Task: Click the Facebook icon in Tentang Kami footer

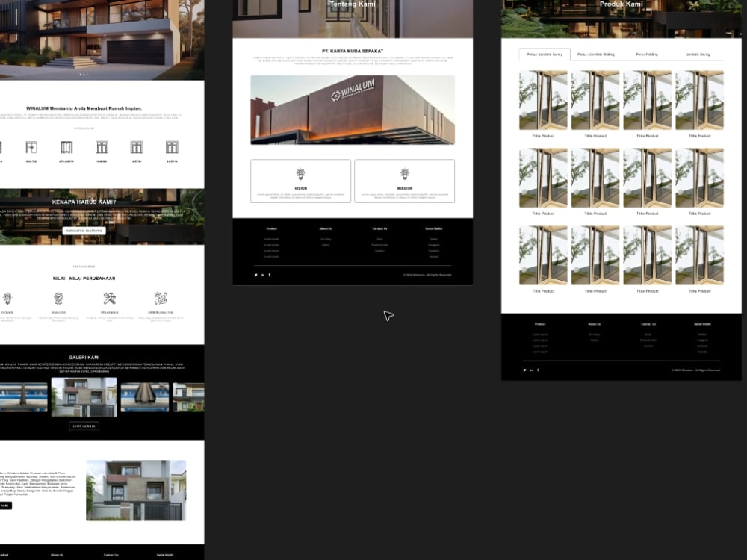Action: click(x=270, y=275)
